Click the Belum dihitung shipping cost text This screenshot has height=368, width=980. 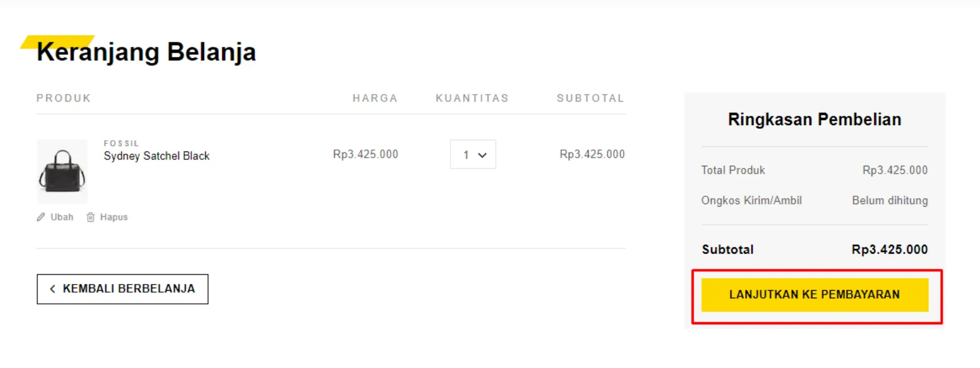click(x=890, y=201)
